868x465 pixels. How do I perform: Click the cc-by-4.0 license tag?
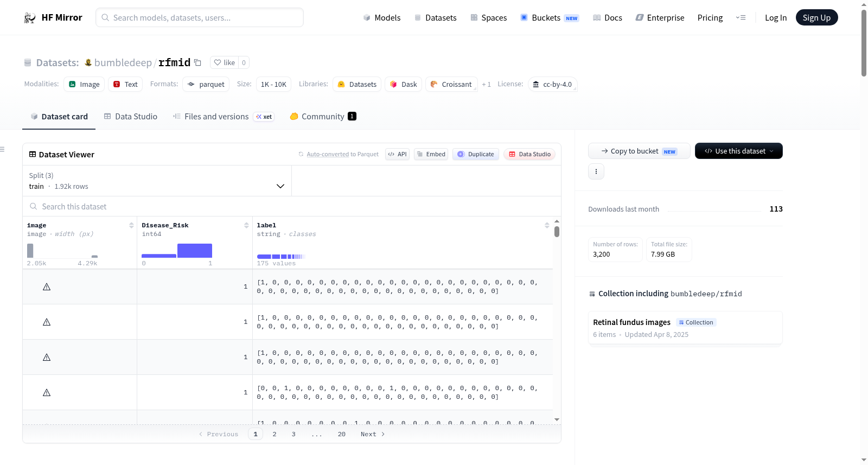pyautogui.click(x=552, y=84)
